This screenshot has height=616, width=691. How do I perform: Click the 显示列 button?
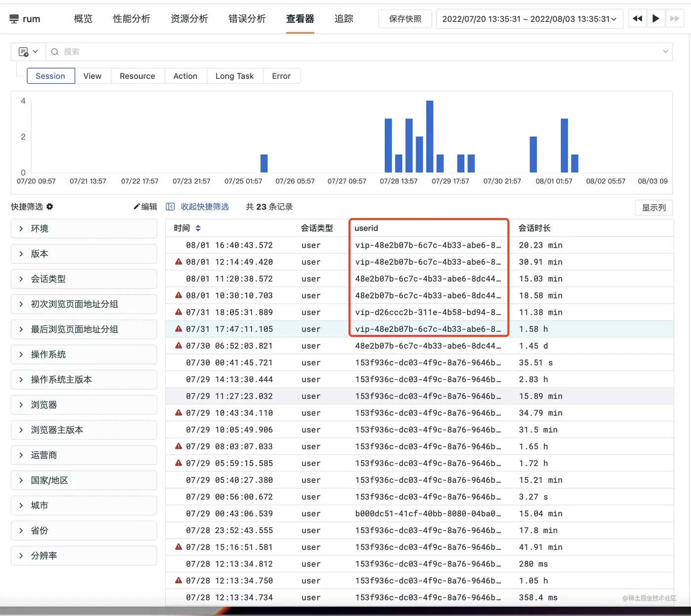click(x=653, y=208)
